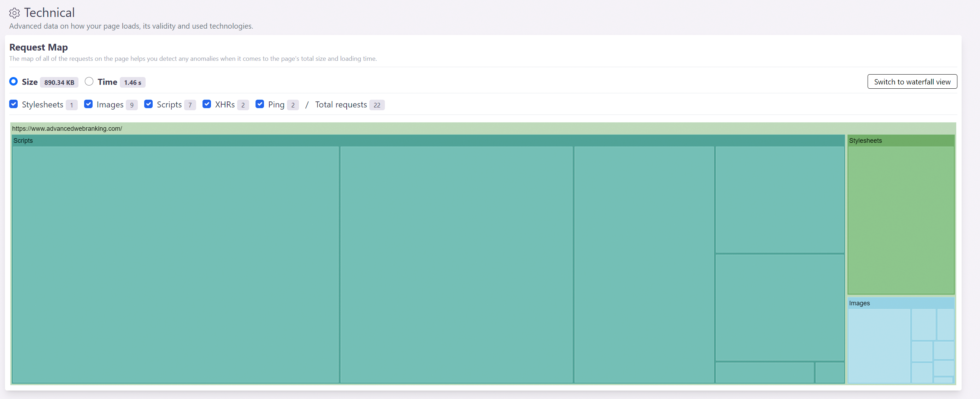Click the Scripts group header bar

pyautogui.click(x=428, y=141)
